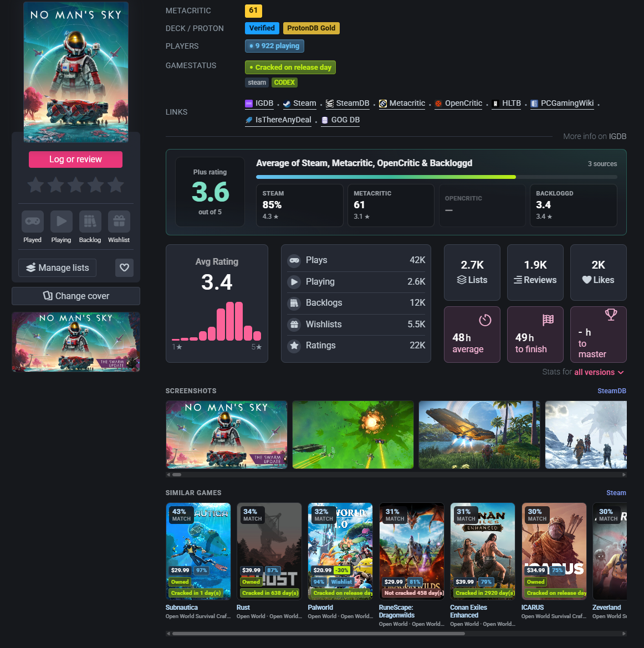Open the golden starship jungle screenshot
This screenshot has height=648, width=644.
479,435
